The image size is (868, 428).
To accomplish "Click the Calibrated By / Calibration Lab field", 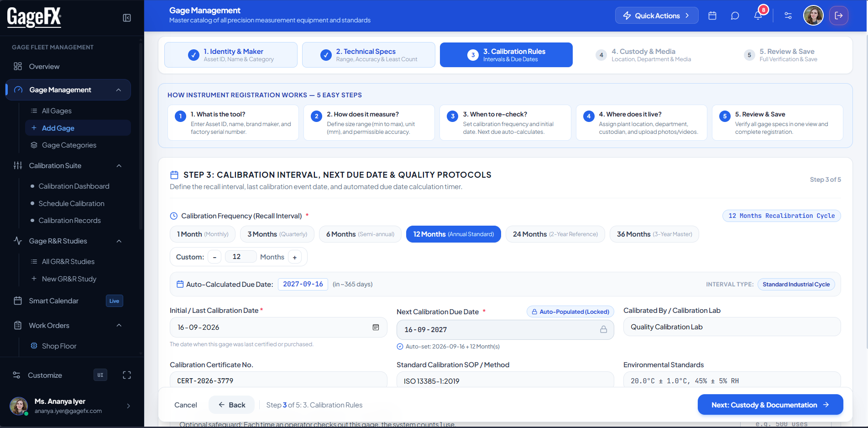I will point(732,327).
